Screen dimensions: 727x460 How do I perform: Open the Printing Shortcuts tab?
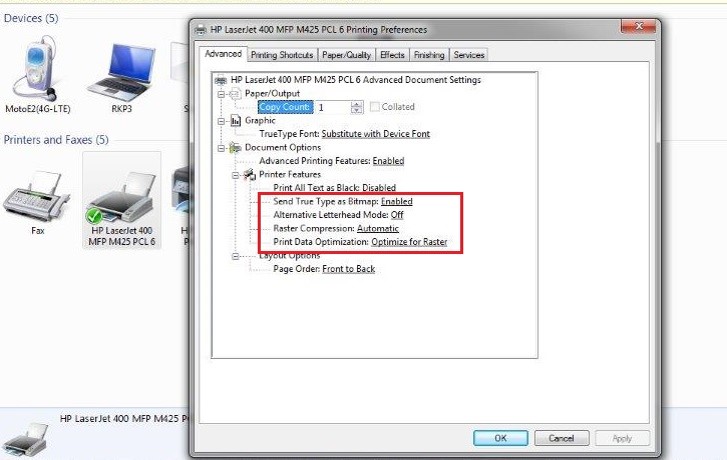(282, 55)
